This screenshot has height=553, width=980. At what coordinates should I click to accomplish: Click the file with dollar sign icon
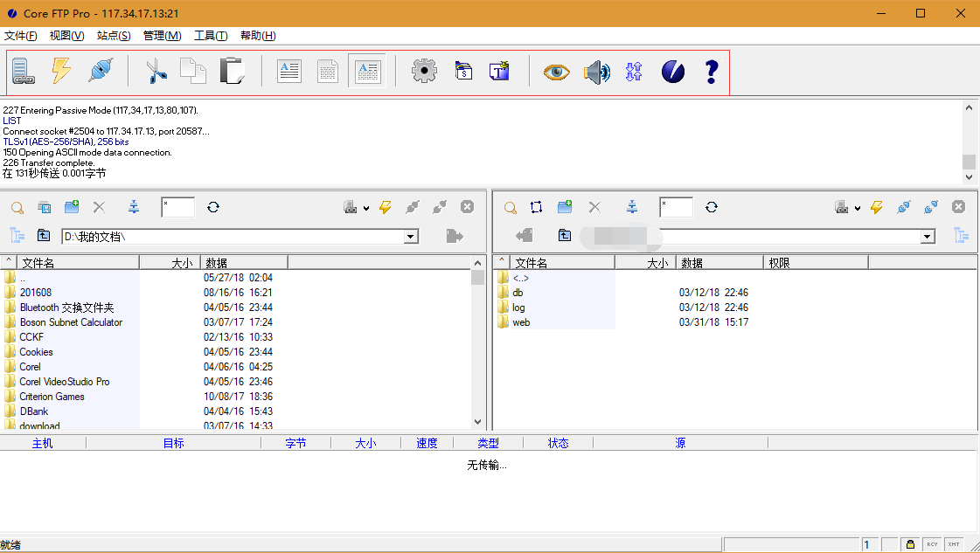(x=463, y=72)
